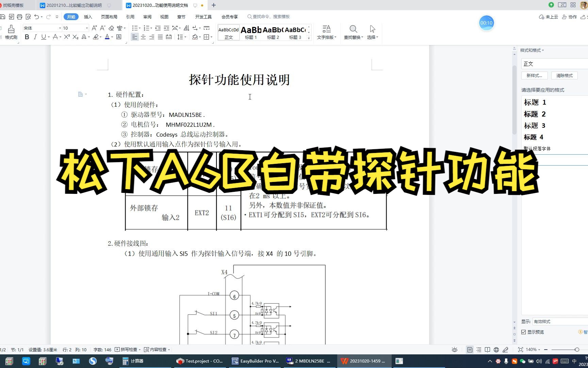Switch to reading layout book icon

click(x=488, y=350)
